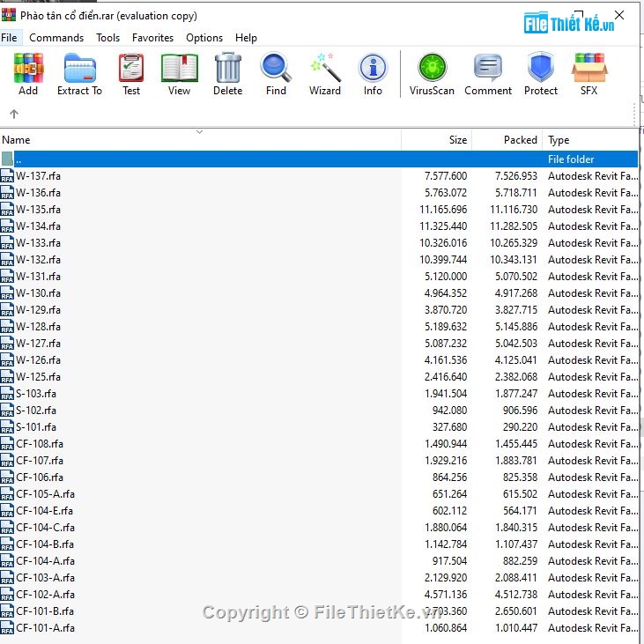The image size is (644, 644).
Task: Select file W-132.rfa
Action: coord(319,260)
